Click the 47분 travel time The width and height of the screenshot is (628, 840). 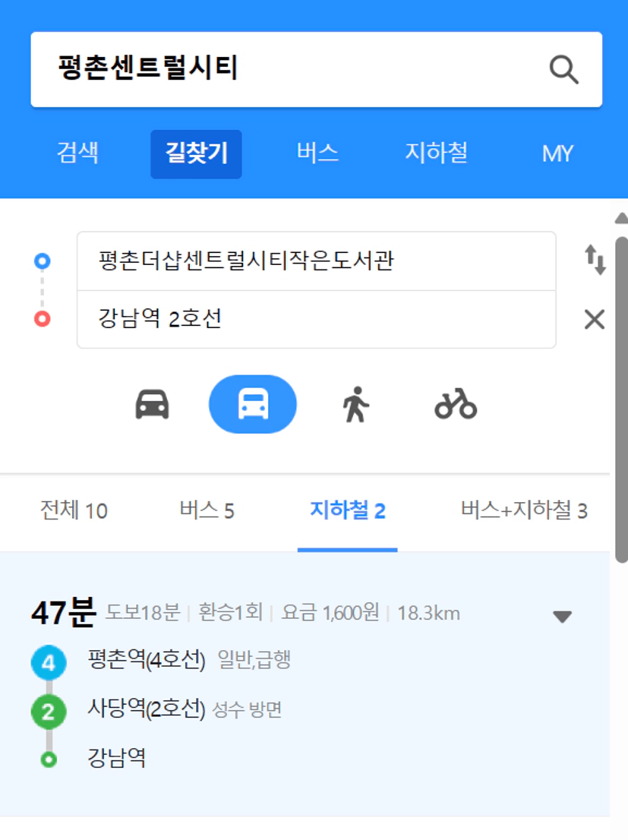click(64, 613)
